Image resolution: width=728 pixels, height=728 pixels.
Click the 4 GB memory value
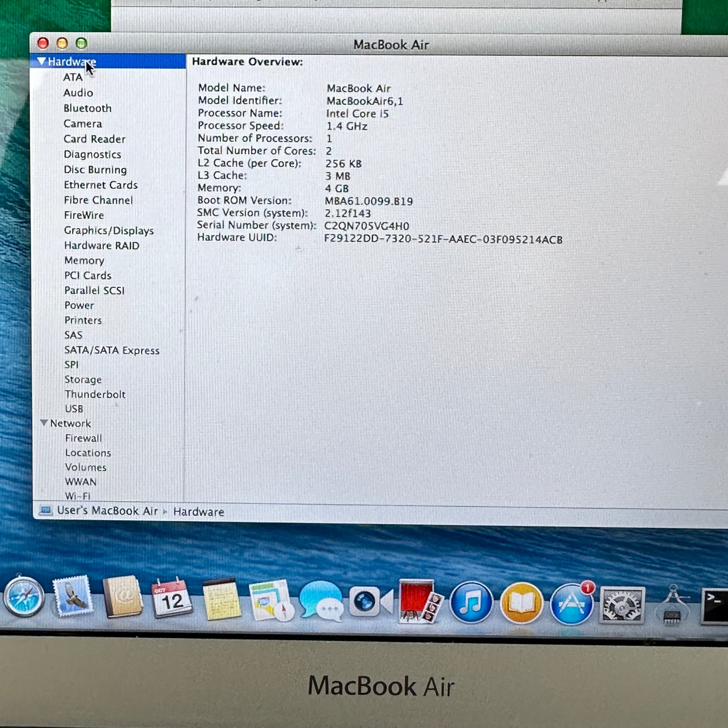pyautogui.click(x=337, y=188)
